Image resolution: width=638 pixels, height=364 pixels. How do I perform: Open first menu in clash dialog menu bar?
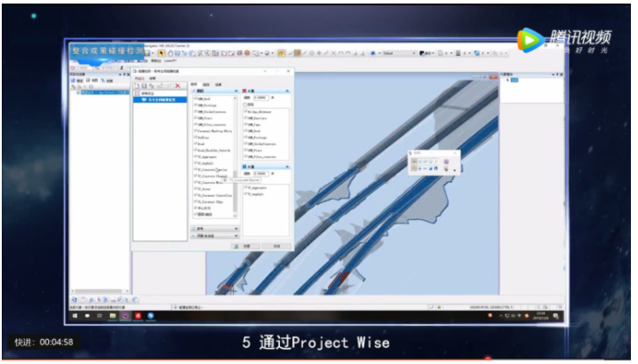click(x=140, y=78)
